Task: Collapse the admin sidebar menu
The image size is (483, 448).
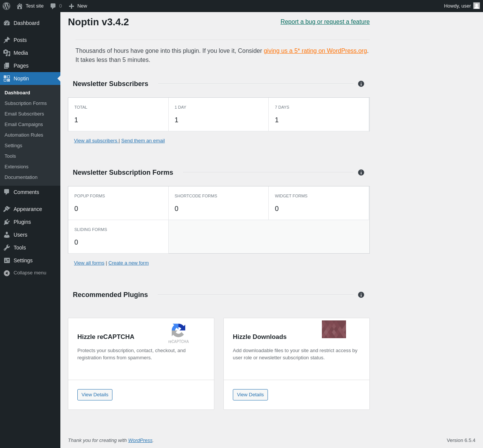Action: pos(30,273)
